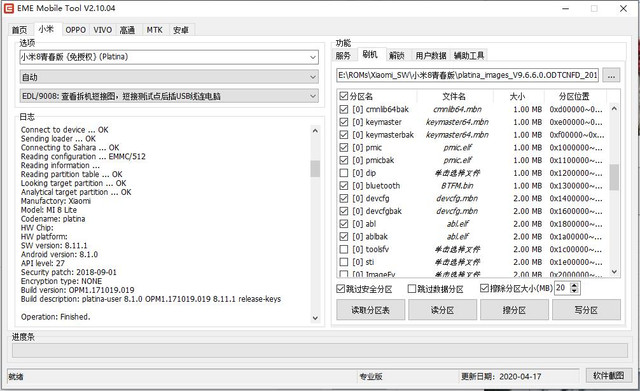Select the BTFM.bin file name cell
The height and width of the screenshot is (391, 640).
(457, 186)
